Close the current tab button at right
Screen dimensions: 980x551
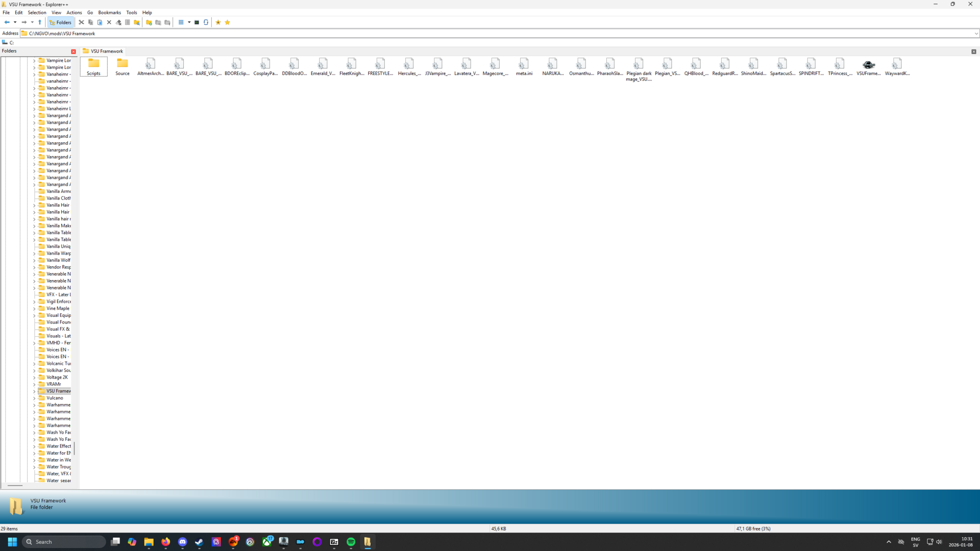tap(974, 52)
